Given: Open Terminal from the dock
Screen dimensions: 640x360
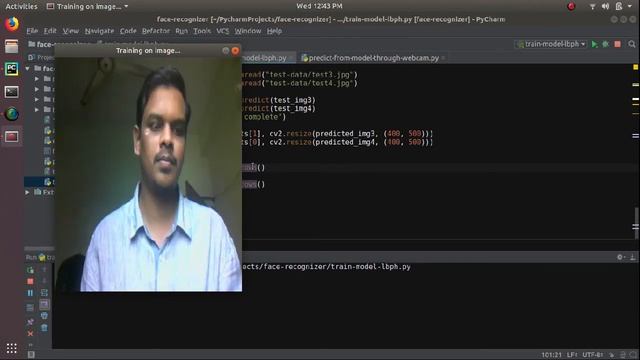Looking at the screenshot, I should [x=11, y=91].
